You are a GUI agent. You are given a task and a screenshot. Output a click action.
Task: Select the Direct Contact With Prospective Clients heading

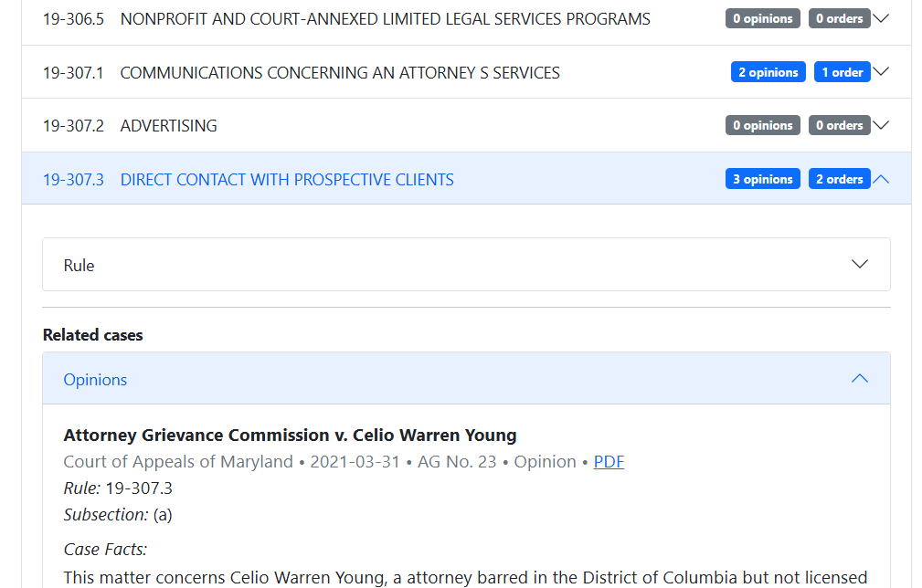[x=287, y=180]
